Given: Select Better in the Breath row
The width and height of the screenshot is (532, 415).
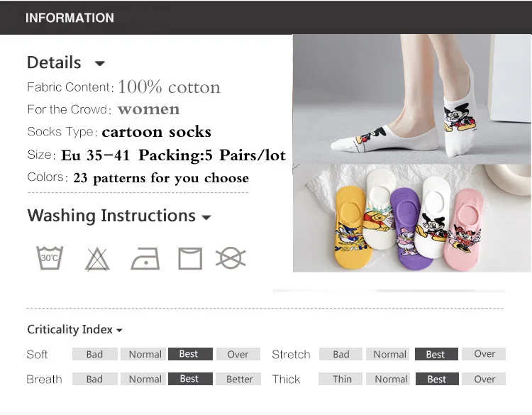Looking at the screenshot, I should (x=239, y=379).
